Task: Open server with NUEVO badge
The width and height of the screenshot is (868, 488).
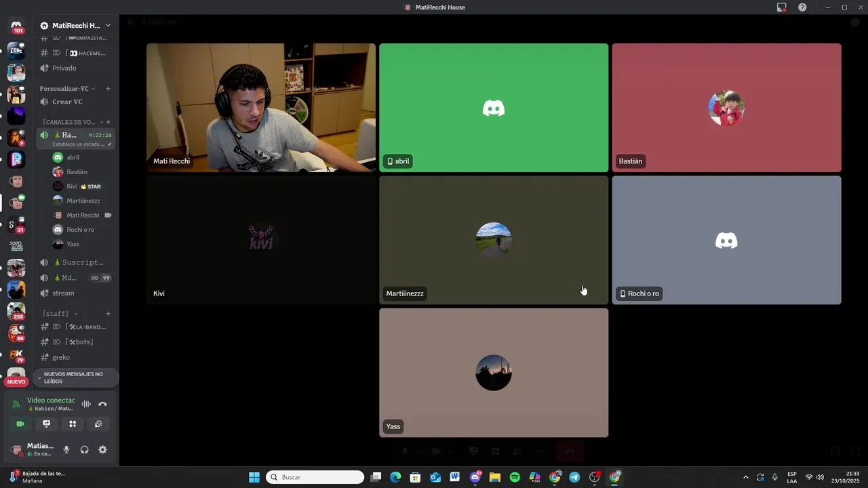Action: [x=16, y=376]
